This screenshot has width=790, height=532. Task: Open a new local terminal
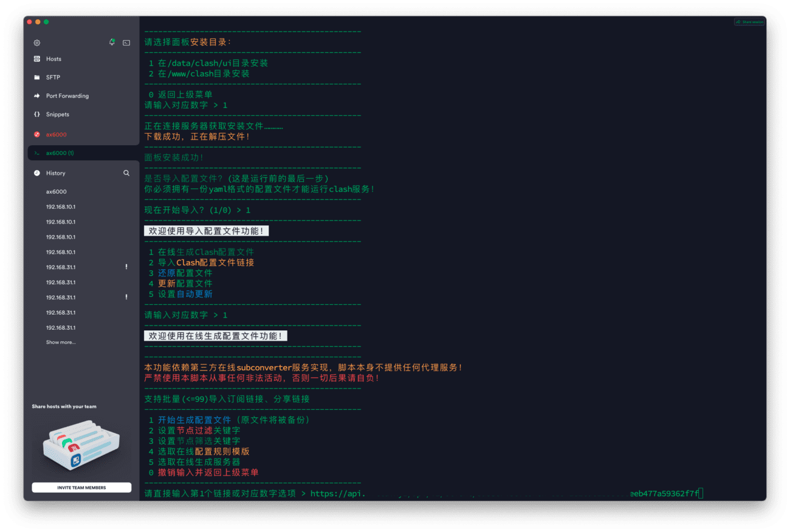pyautogui.click(x=125, y=43)
